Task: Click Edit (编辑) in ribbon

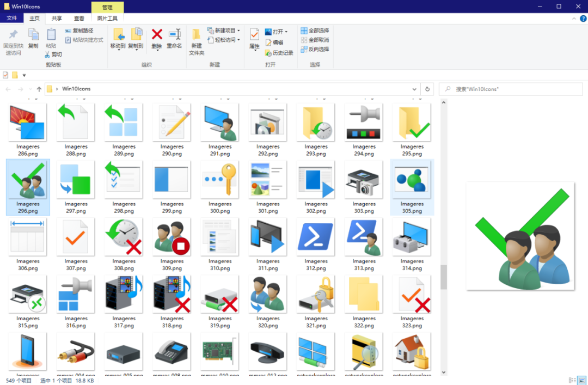Action: (274, 42)
